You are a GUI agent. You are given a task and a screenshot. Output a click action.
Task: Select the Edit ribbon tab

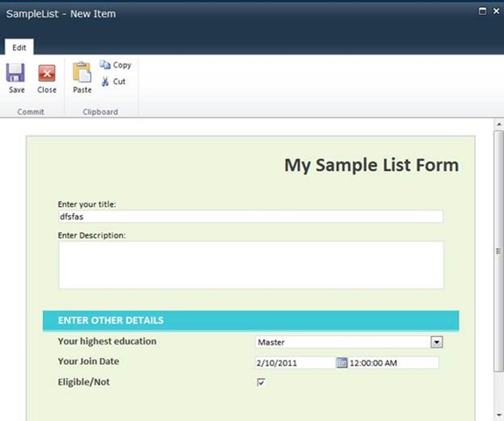pyautogui.click(x=19, y=47)
